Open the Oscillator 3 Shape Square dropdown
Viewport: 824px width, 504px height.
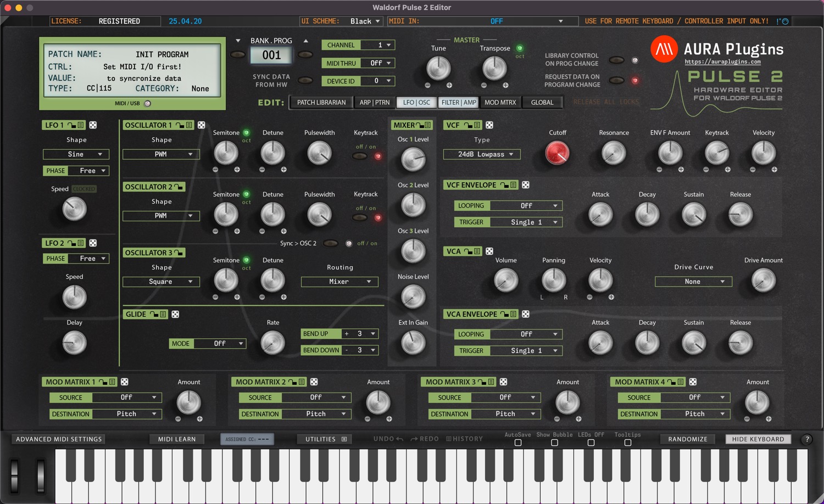click(x=161, y=282)
